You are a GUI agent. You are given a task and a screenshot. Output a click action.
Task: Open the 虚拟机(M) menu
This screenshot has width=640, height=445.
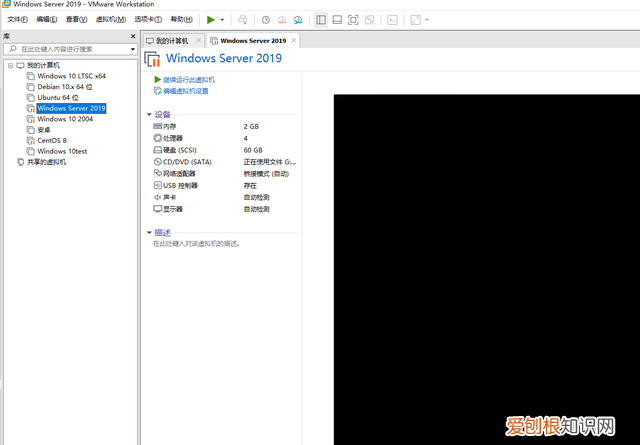pyautogui.click(x=111, y=19)
